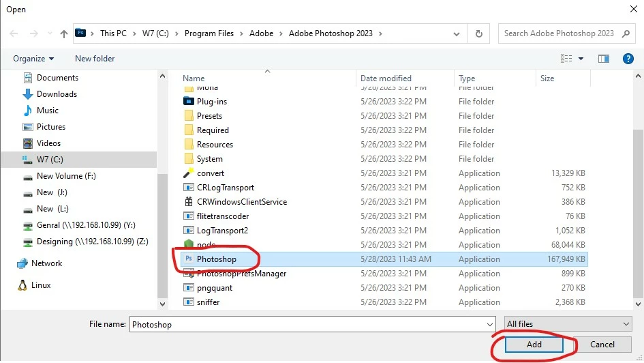Viewport: 644px width, 363px height.
Task: Refresh the Adobe Photoshop 2023 folder
Action: 478,33
